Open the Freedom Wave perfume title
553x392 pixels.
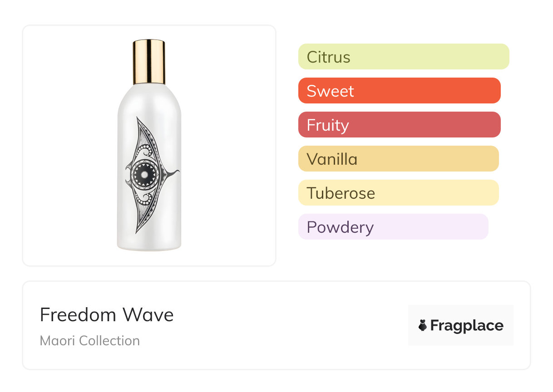tap(107, 314)
